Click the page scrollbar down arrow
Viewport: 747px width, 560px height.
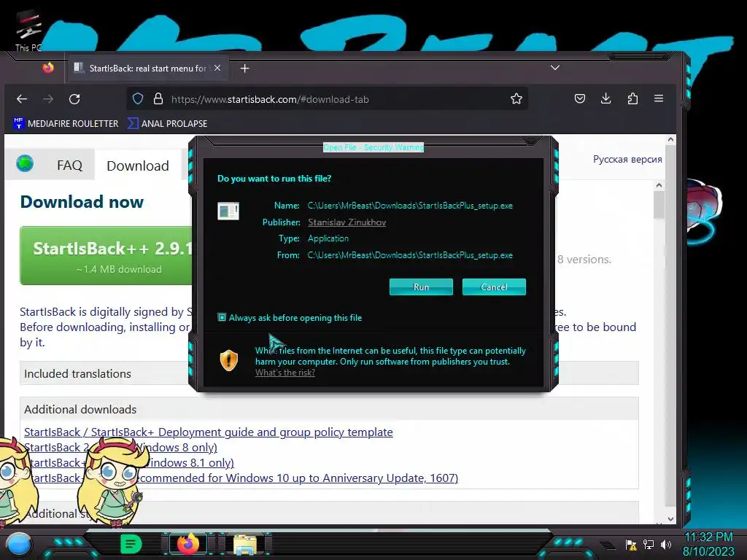click(x=670, y=518)
